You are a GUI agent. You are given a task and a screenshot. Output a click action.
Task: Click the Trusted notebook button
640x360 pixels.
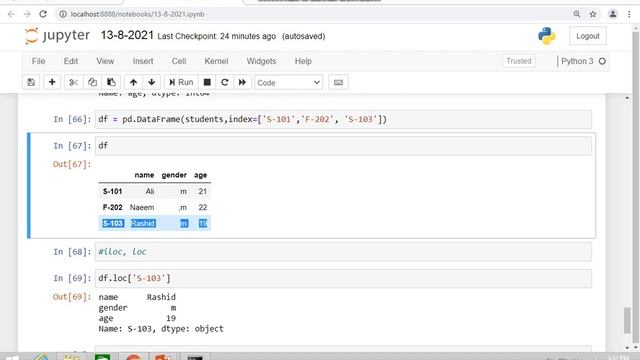pos(519,61)
